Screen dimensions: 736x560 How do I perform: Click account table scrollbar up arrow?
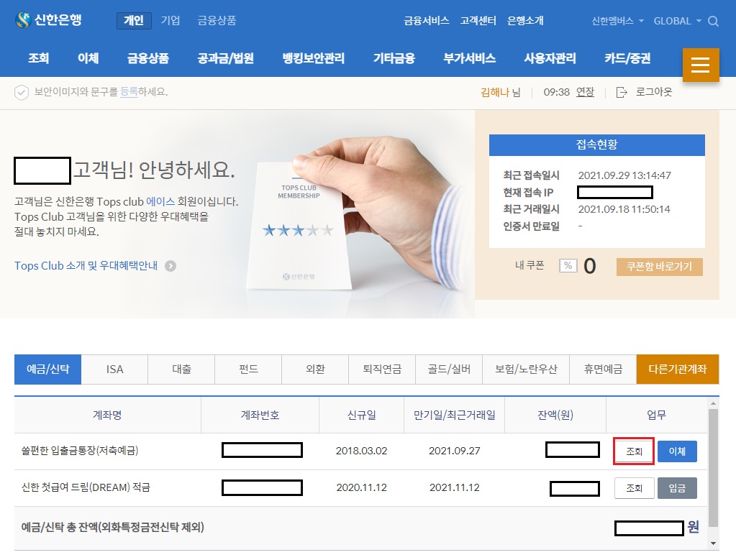[x=714, y=403]
